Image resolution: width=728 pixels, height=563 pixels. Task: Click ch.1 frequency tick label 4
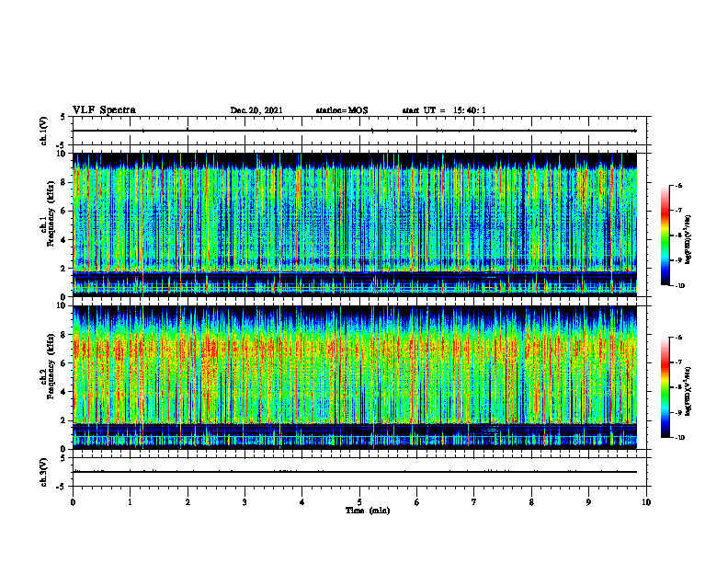[x=64, y=240]
